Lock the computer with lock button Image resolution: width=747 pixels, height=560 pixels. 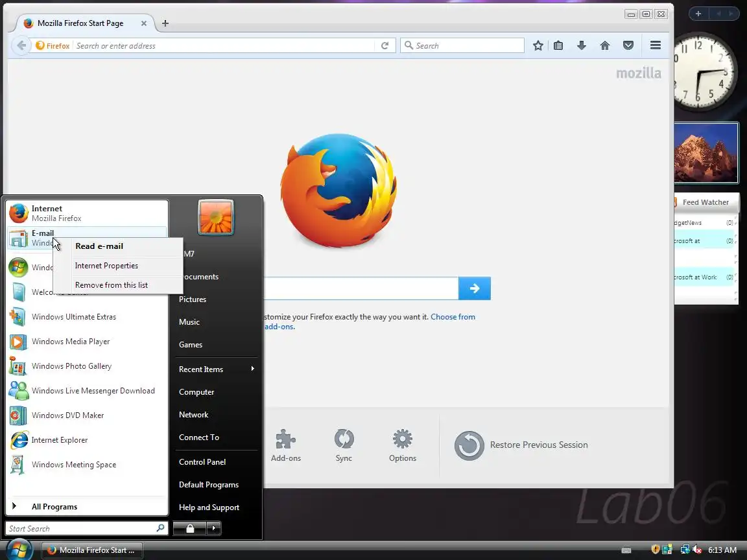[189, 529]
